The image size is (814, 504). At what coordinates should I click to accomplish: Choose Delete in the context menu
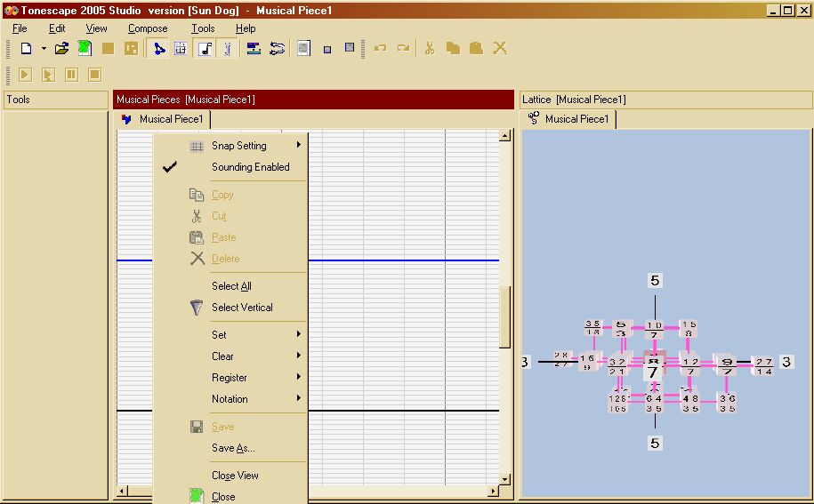click(230, 259)
